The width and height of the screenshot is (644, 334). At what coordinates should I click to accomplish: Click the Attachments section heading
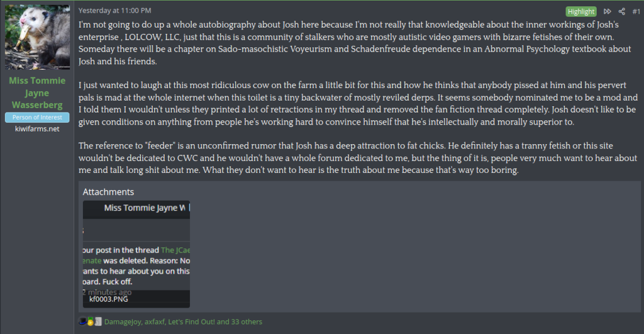point(108,192)
